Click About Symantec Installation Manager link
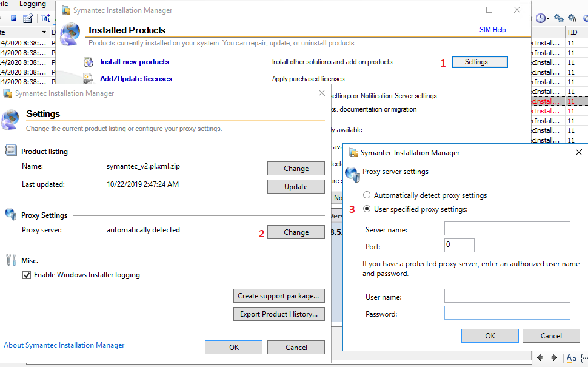The width and height of the screenshot is (588, 367). (x=64, y=345)
